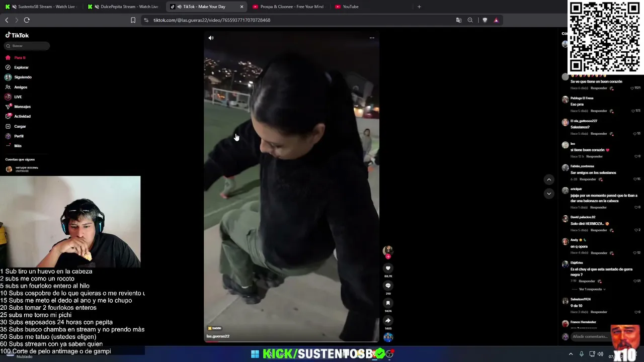Mute the TikTok video with the speaker icon
This screenshot has width=644, height=362.
pyautogui.click(x=211, y=38)
